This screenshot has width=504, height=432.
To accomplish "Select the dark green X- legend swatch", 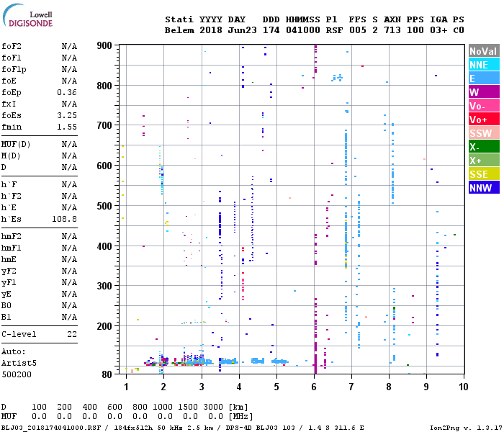I will tap(484, 147).
